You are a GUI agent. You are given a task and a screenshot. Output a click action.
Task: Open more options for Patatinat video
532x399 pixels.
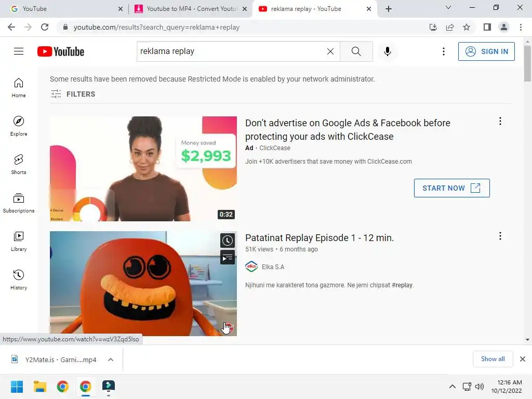(500, 236)
